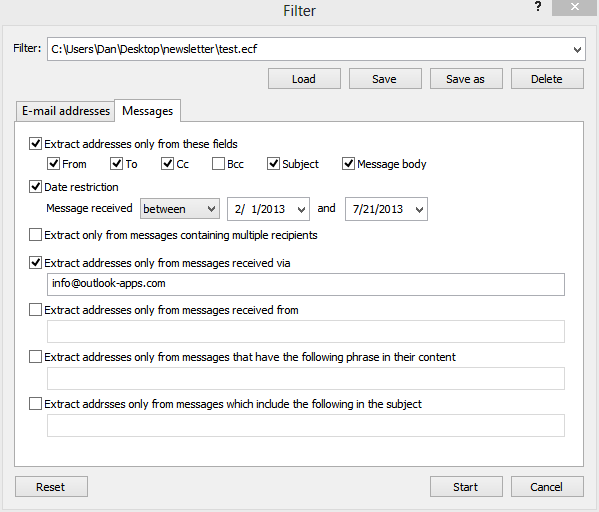Start the extraction with Start button
The image size is (599, 512).
tap(466, 486)
